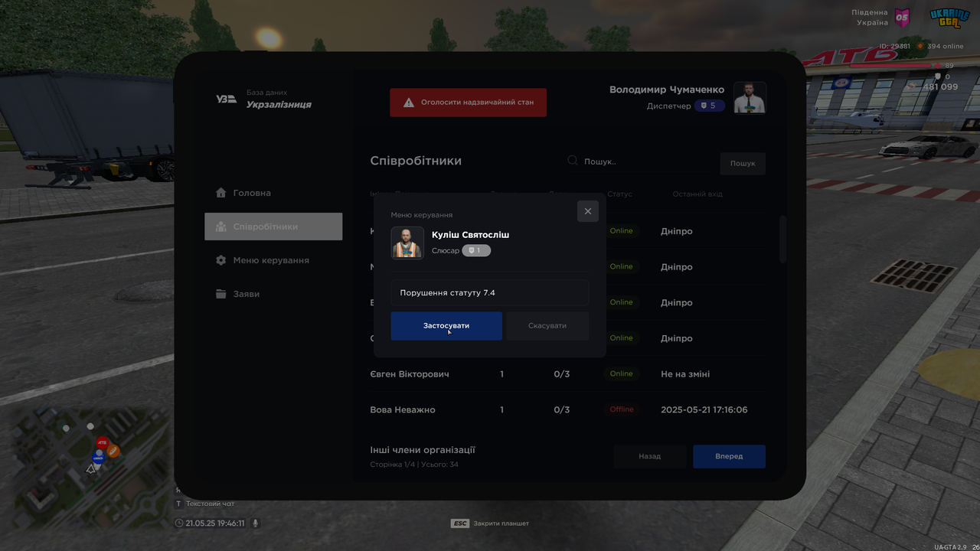Open Заяви in the sidebar

click(273, 294)
